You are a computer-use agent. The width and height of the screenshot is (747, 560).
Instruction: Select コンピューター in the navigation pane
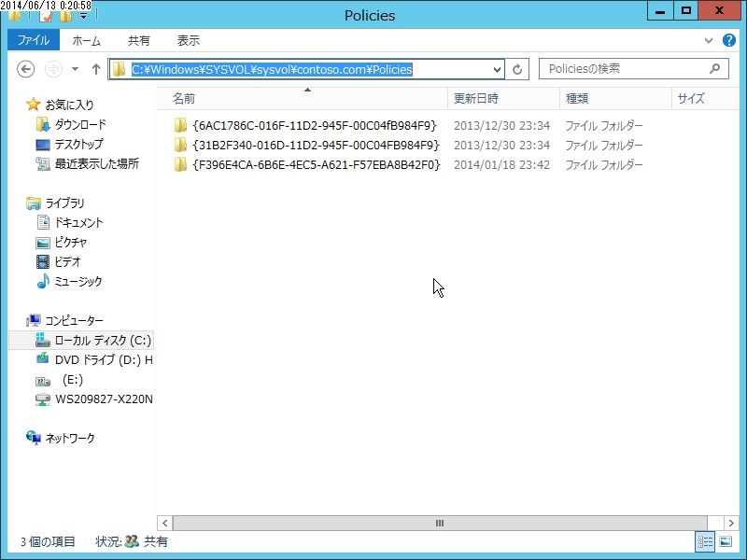[74, 320]
